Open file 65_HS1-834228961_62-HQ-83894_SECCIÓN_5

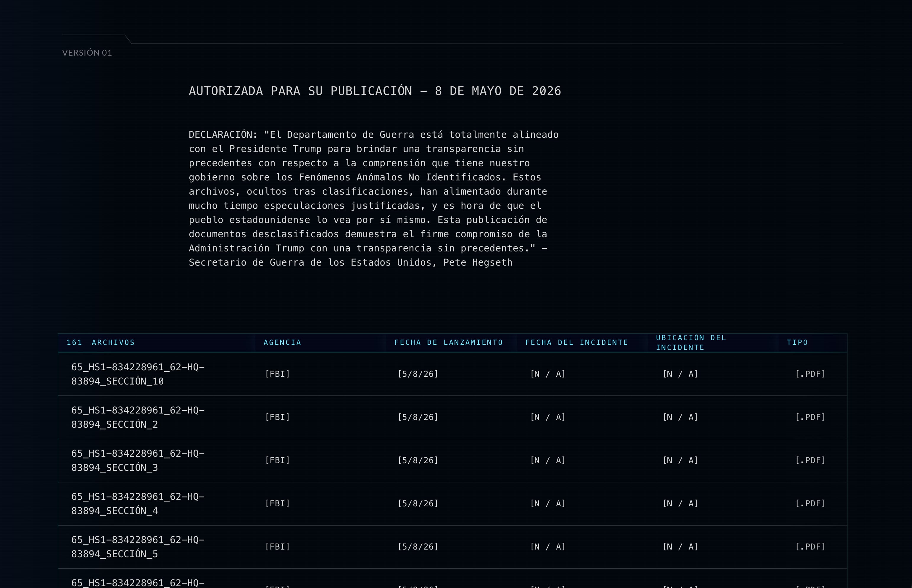(x=138, y=547)
